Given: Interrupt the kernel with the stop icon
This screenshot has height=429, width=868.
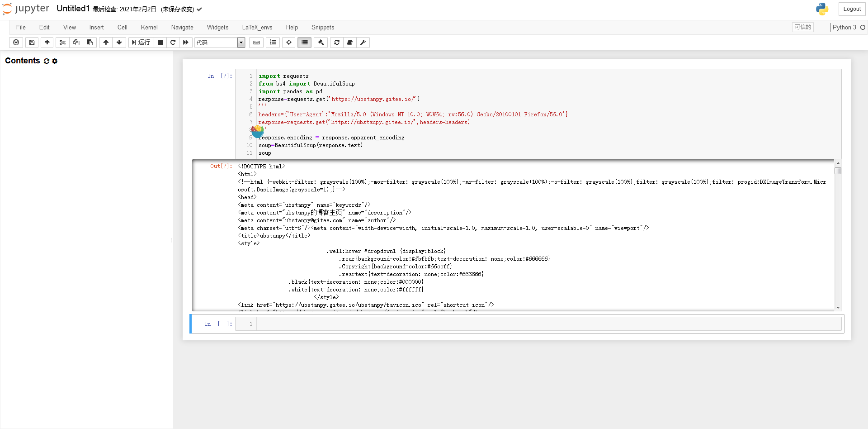Looking at the screenshot, I should (160, 43).
